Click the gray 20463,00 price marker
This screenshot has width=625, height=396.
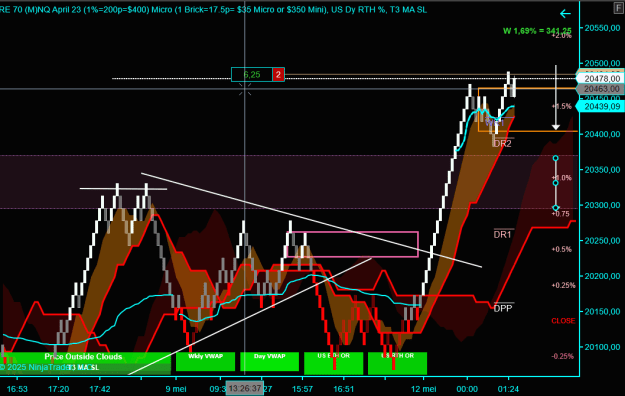click(x=601, y=89)
